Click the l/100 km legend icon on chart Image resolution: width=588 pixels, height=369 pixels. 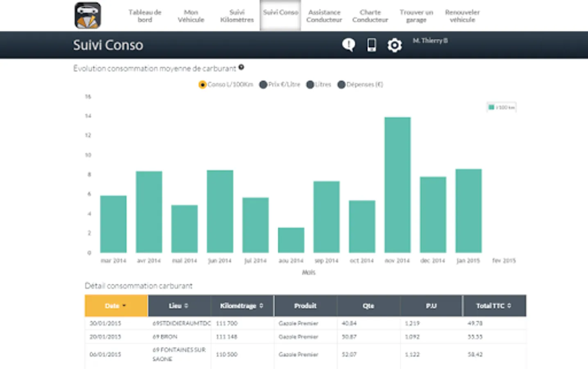[x=491, y=106]
